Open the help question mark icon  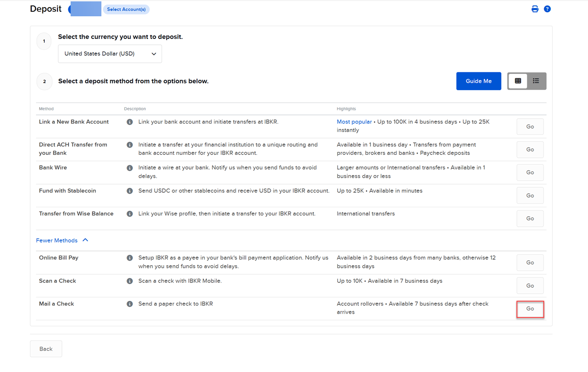point(547,9)
